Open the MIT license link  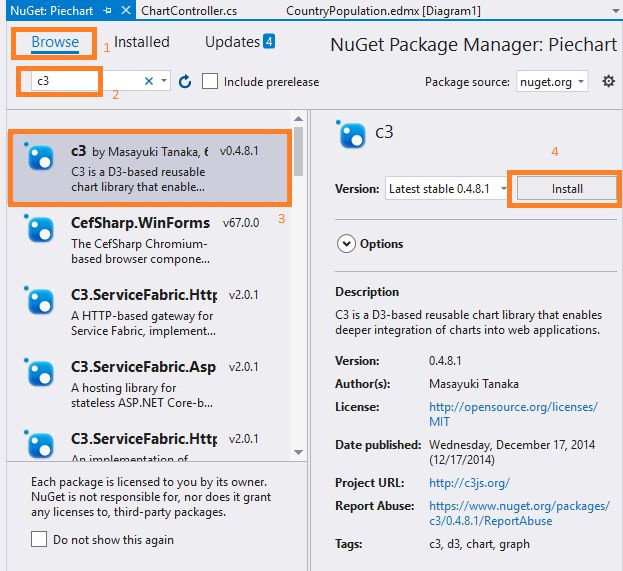[513, 414]
